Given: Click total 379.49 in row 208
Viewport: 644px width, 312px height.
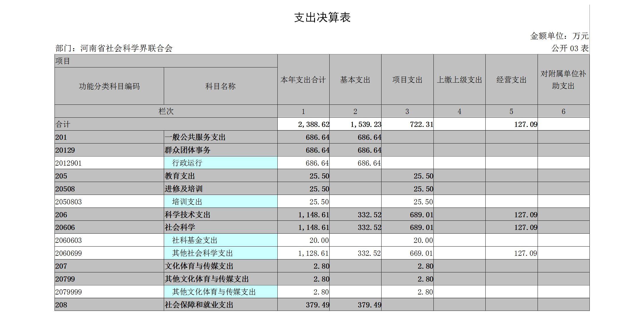Looking at the screenshot, I should point(318,305).
